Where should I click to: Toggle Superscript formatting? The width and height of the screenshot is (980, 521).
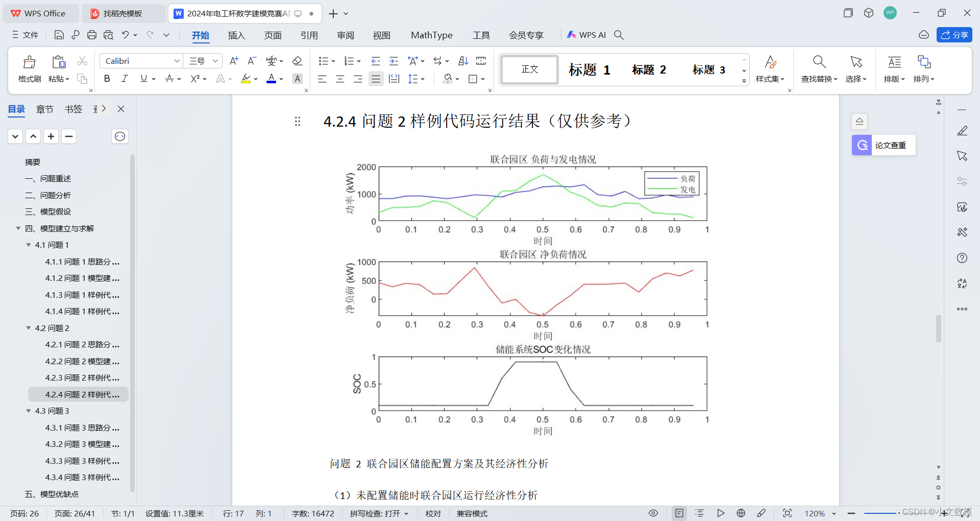tap(195, 79)
